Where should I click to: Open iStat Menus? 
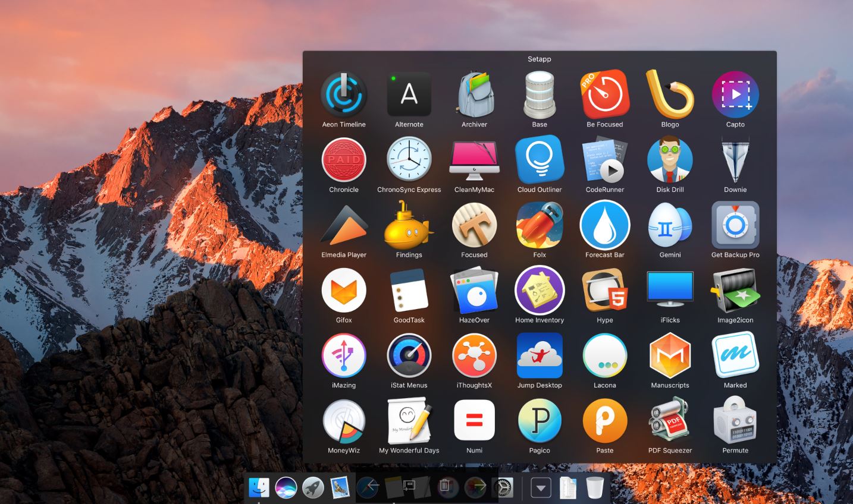pos(409,355)
